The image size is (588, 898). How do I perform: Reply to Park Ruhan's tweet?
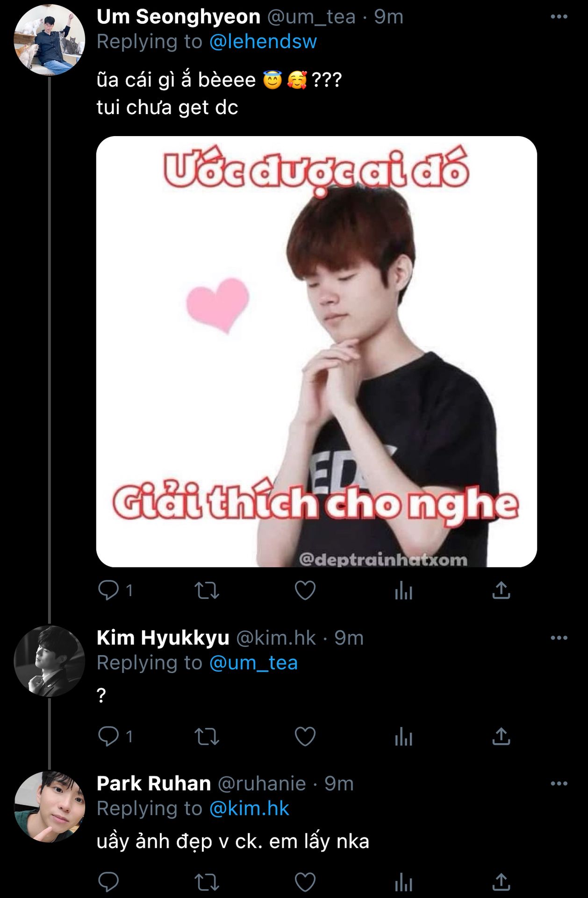108,882
